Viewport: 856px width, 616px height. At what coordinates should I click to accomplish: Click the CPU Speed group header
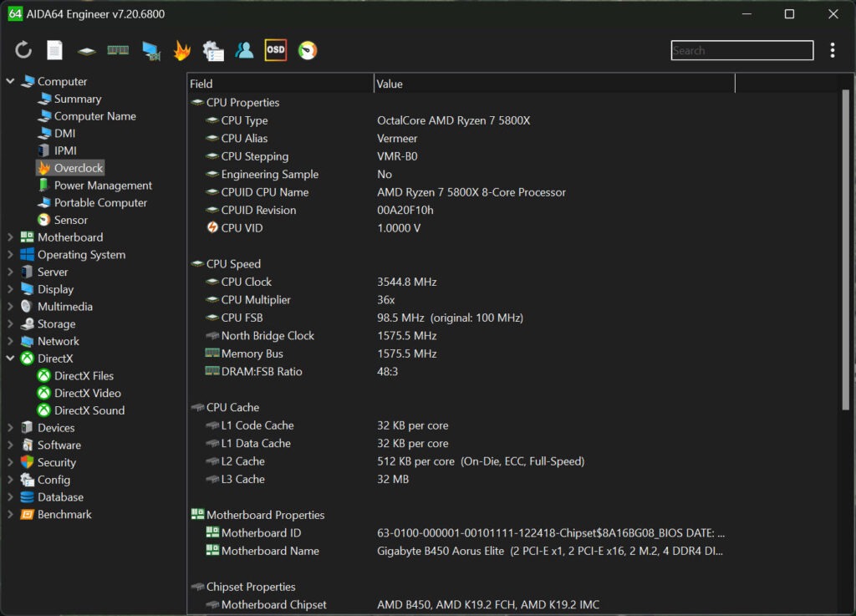point(226,264)
